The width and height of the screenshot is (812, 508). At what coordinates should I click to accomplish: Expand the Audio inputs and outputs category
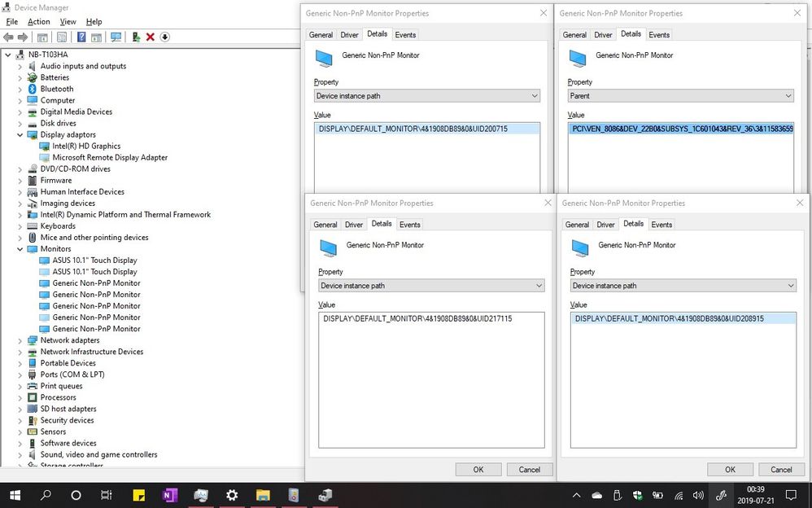click(20, 67)
